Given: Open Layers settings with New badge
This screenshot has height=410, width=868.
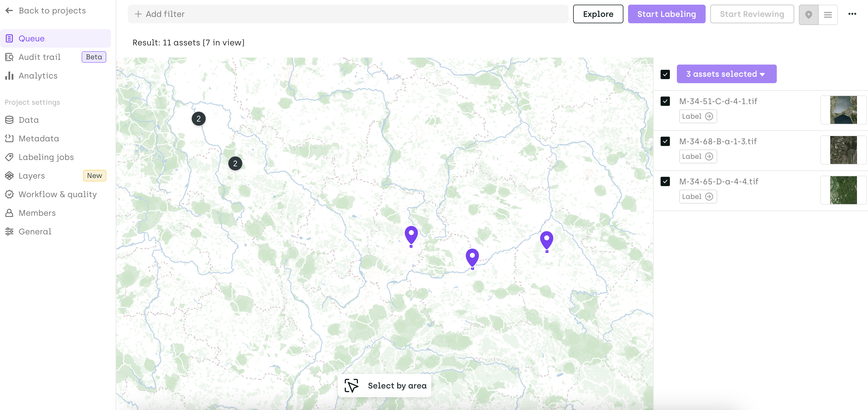Looking at the screenshot, I should pyautogui.click(x=32, y=176).
